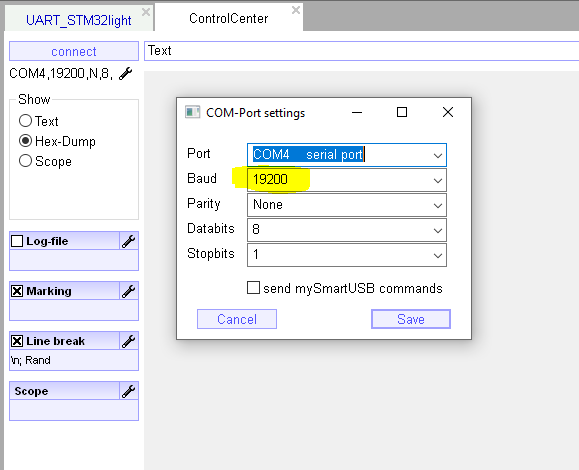Open Line break settings wrench icon
The image size is (579, 470).
coord(129,341)
